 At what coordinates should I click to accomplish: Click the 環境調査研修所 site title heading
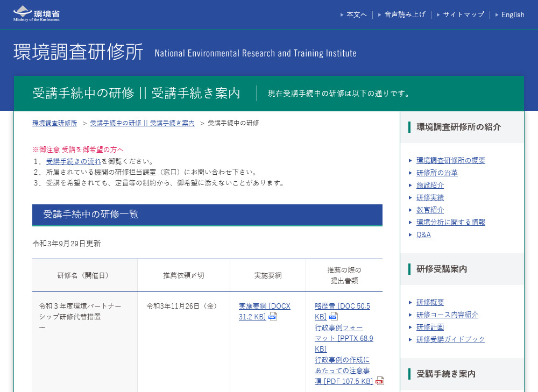click(79, 52)
